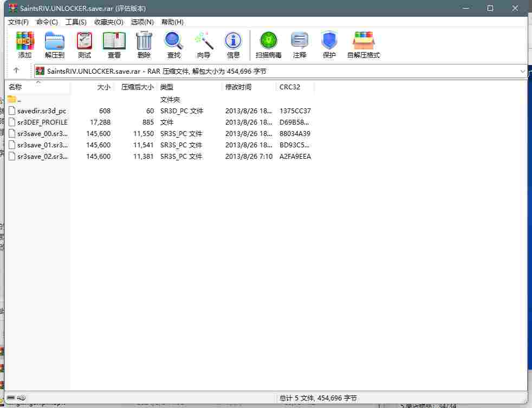Minimize the WinRAR window
The image size is (532, 408).
point(466,8)
